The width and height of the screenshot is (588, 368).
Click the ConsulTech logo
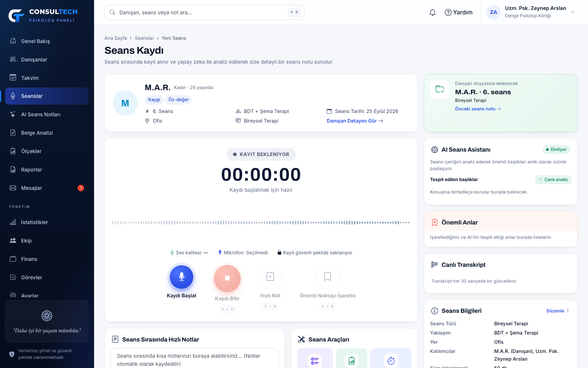point(43,15)
